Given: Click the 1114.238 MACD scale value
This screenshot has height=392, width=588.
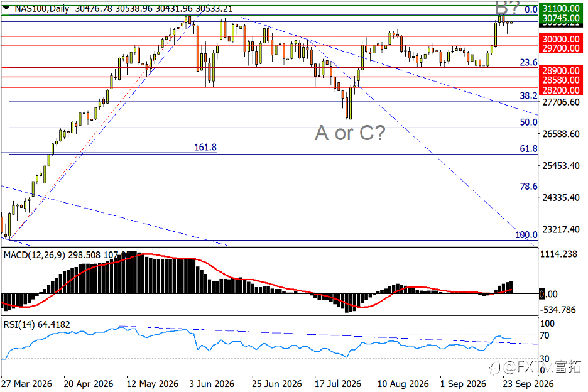Looking at the screenshot, I should point(558,254).
